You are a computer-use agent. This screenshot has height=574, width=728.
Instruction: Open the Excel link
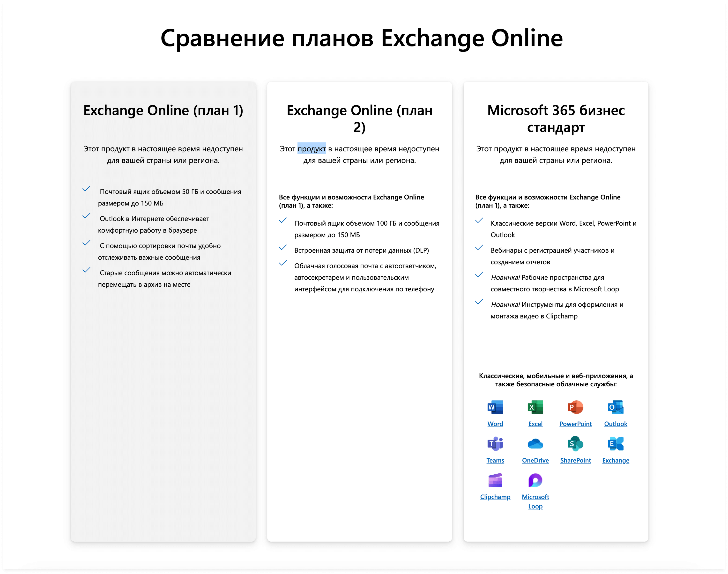(x=535, y=424)
